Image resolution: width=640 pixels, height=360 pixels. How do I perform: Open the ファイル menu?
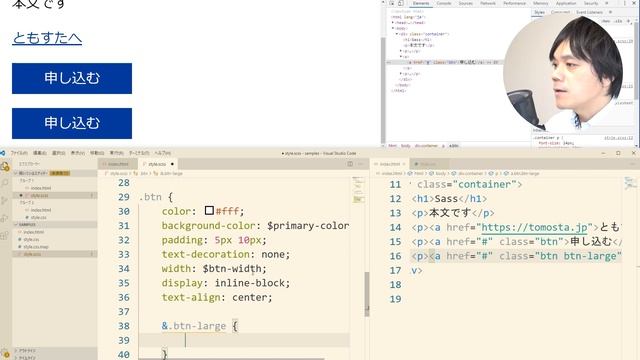tap(19, 153)
